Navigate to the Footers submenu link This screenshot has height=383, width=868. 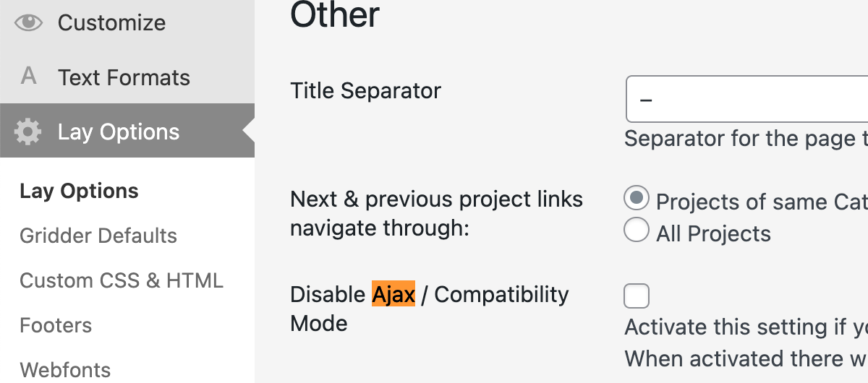tap(56, 325)
